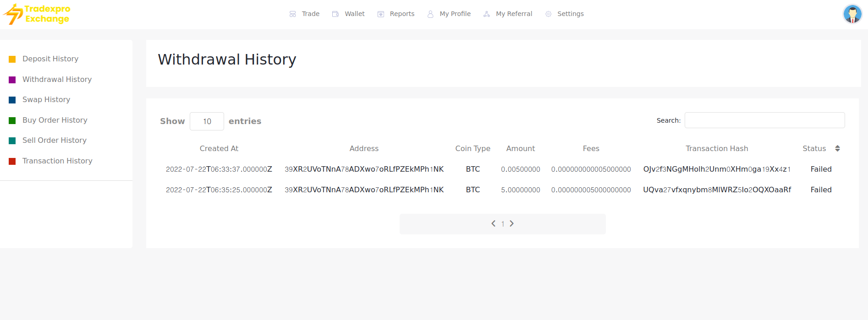The width and height of the screenshot is (868, 320).
Task: Focus the Search input field
Action: tap(764, 120)
